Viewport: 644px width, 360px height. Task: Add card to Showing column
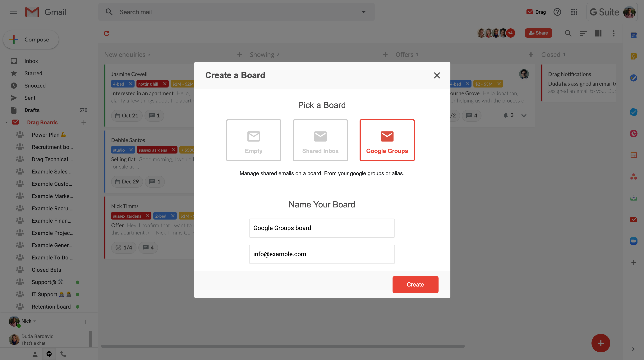pos(385,54)
